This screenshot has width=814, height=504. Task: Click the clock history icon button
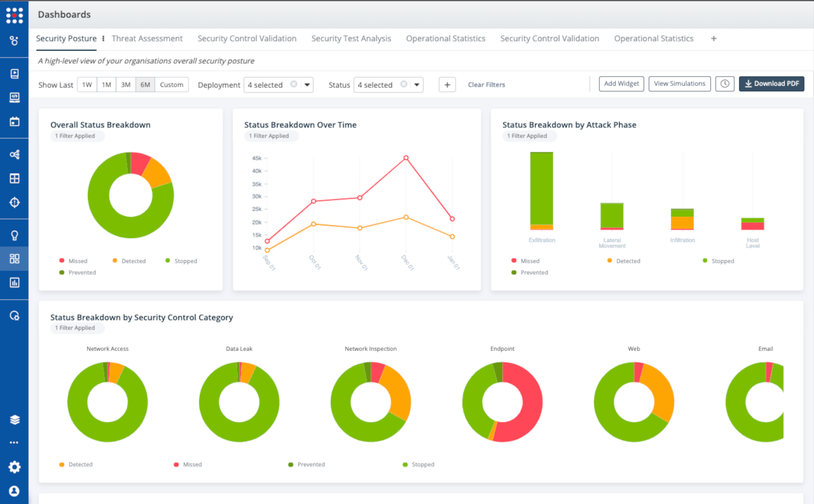click(724, 84)
